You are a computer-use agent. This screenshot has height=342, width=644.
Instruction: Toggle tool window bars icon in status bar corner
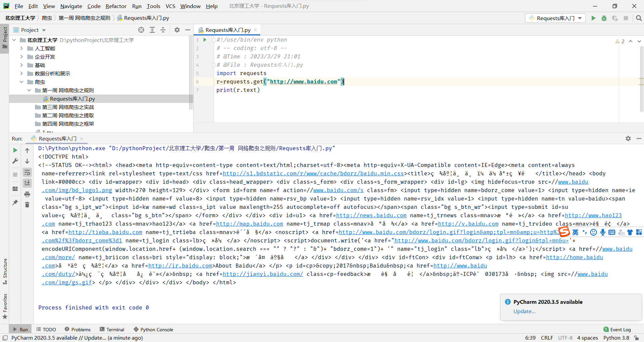[5, 338]
